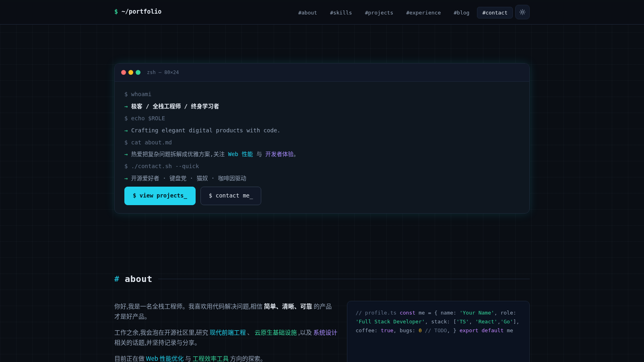Screen dimensions: 644x362
Task: Click the "$ view projects_" button
Action: pyautogui.click(x=160, y=196)
